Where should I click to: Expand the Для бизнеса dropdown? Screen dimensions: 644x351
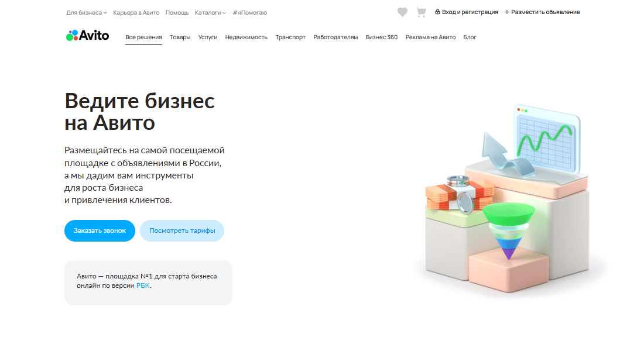[86, 13]
